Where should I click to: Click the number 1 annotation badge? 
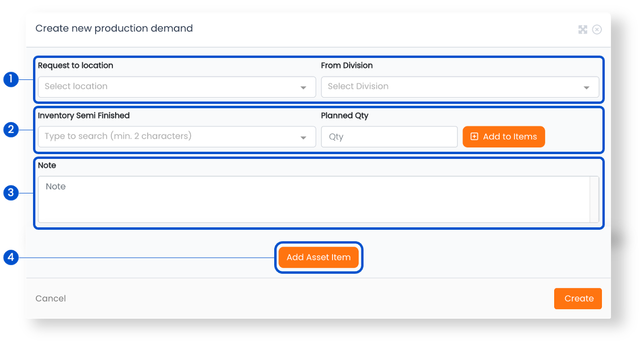(x=11, y=80)
